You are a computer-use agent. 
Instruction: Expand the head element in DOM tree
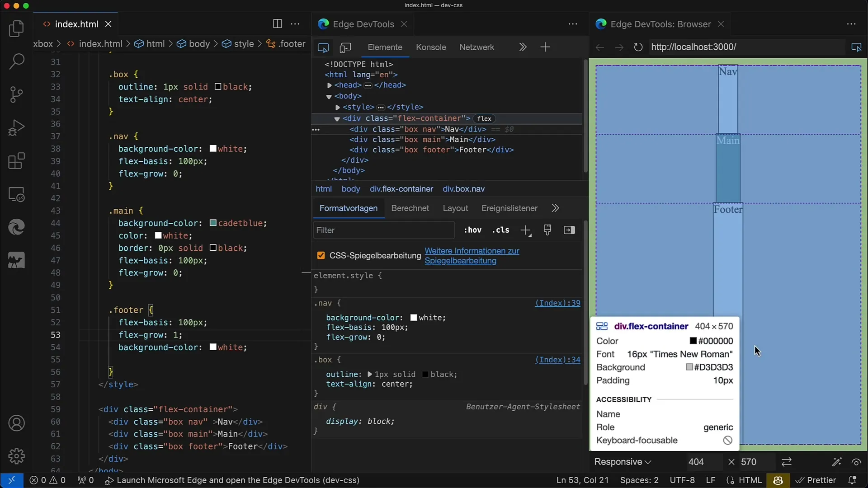pos(330,85)
